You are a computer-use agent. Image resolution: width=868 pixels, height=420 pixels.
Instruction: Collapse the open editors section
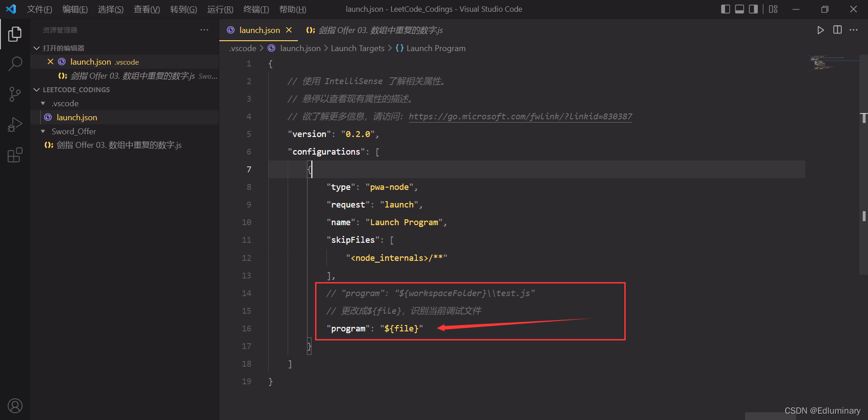click(37, 48)
